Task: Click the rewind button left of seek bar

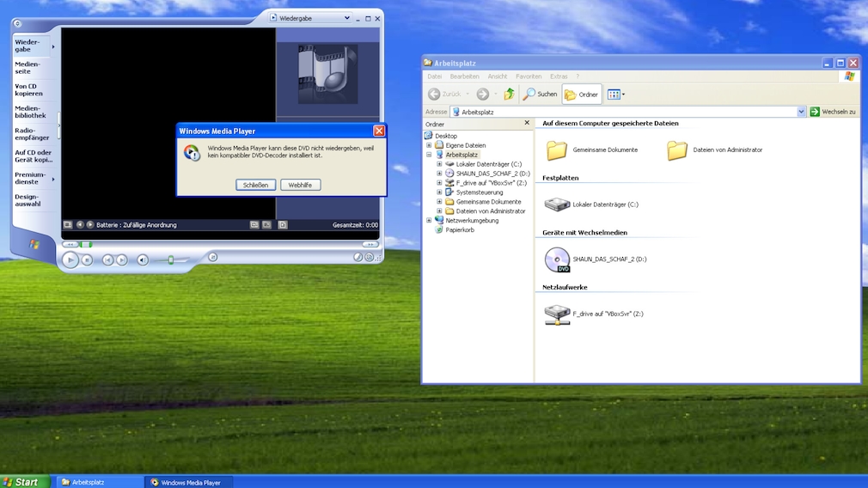Action: (70, 244)
